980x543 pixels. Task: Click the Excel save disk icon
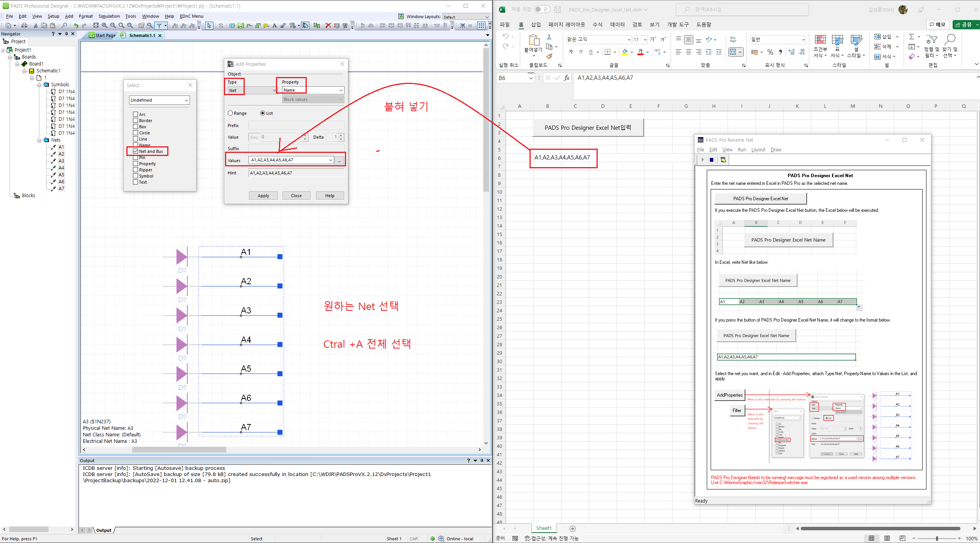[x=558, y=10]
